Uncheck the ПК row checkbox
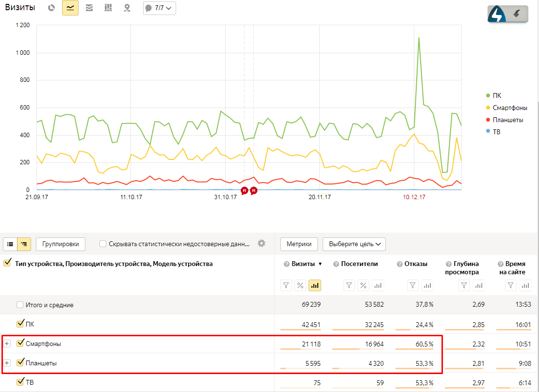Image resolution: width=539 pixels, height=392 pixels. click(x=20, y=324)
